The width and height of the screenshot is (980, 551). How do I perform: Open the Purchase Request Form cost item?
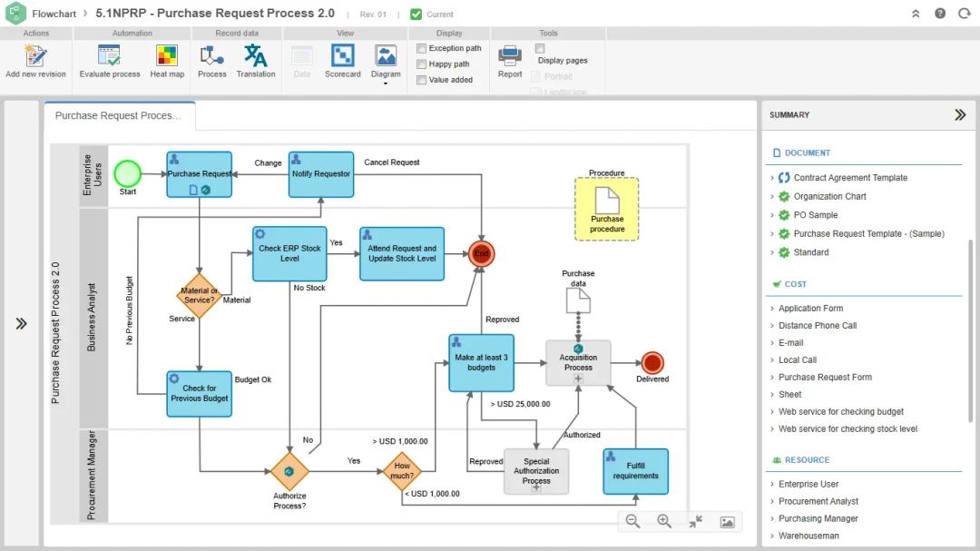pos(825,378)
